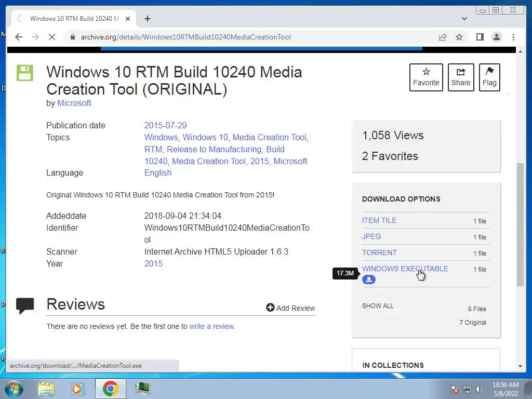The height and width of the screenshot is (399, 532).
Task: Click the scrollbar down arrow
Action: tap(521, 366)
